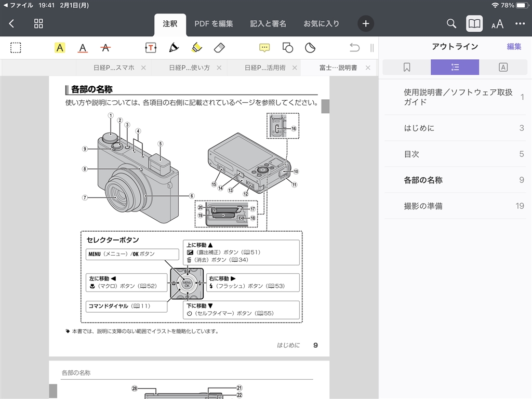Viewport: 532px width, 399px height.
Task: Jump to 撮影の準備 outline entry
Action: coord(423,206)
